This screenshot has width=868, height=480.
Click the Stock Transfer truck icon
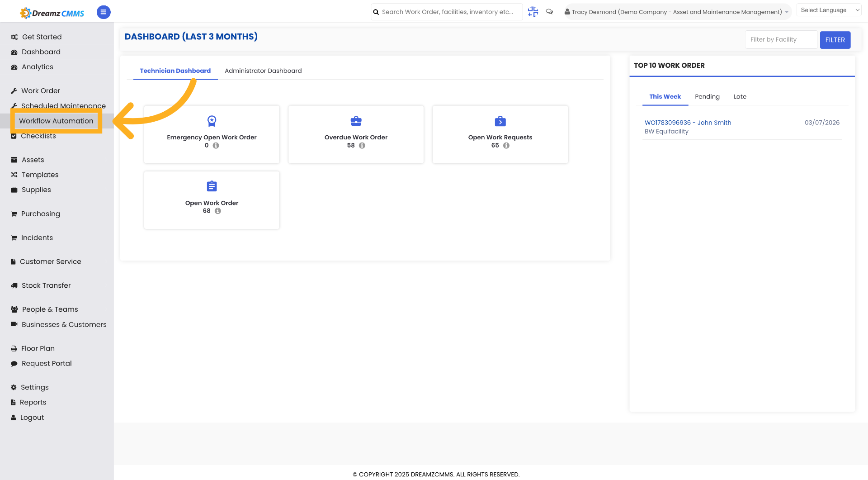click(14, 285)
